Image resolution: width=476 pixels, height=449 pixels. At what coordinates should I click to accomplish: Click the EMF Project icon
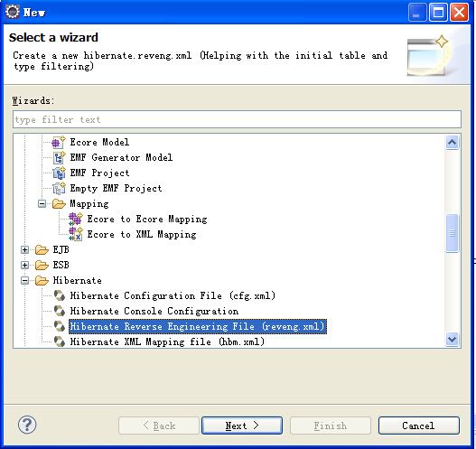(x=59, y=173)
